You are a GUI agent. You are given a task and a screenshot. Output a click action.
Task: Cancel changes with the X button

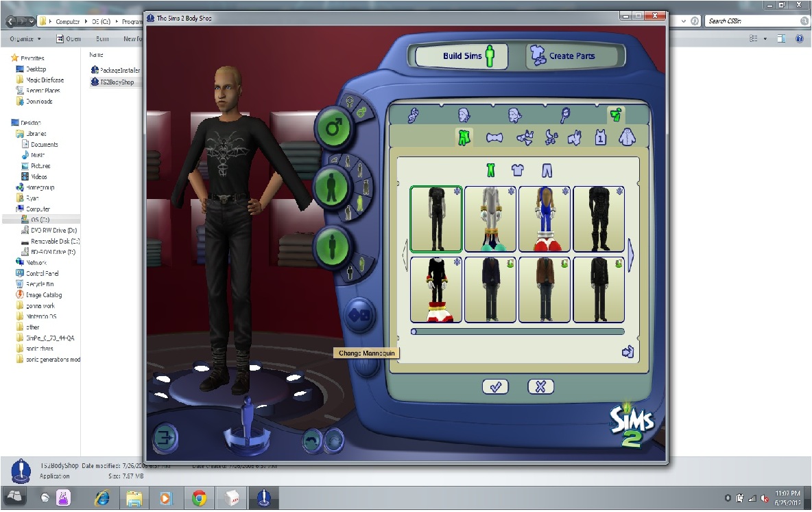click(x=540, y=386)
